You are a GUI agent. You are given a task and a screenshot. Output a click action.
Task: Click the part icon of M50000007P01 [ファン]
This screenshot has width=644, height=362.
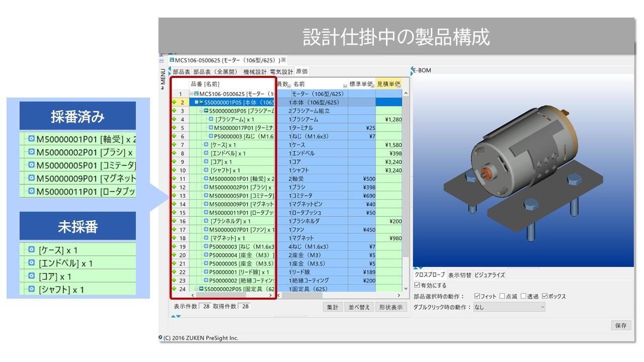pos(206,230)
